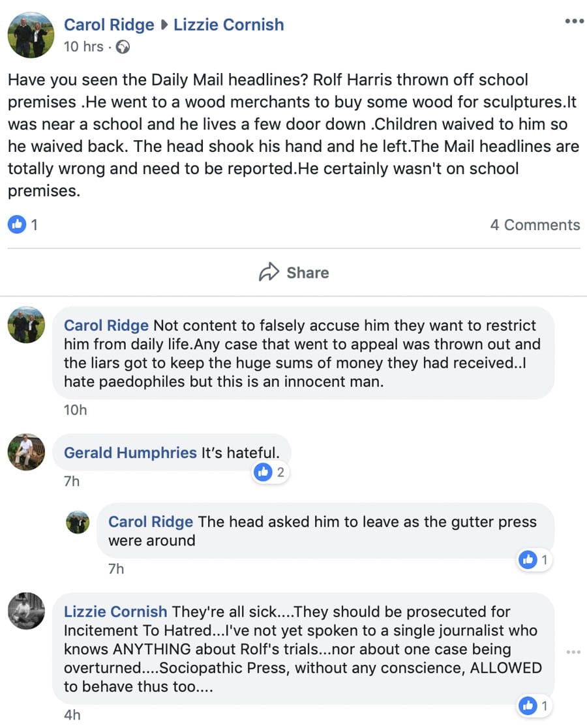
Task: View likes on Gerald Humphries' comment
Action: [271, 473]
